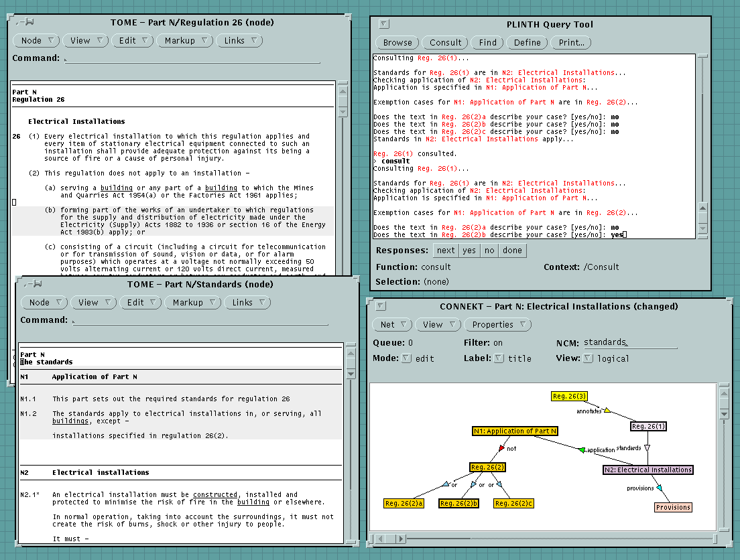Open Node menu in Standards window
The width and height of the screenshot is (740, 560).
[x=44, y=302]
